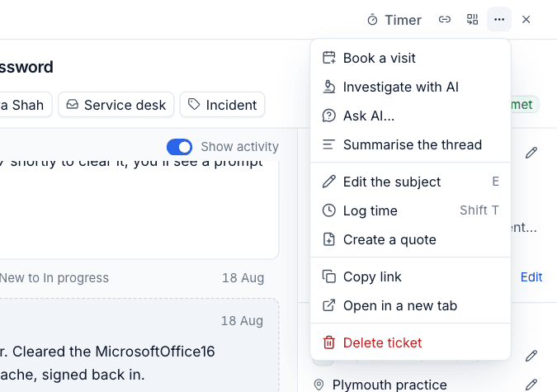Click the document-plus icon beside Create a quote

pyautogui.click(x=329, y=239)
